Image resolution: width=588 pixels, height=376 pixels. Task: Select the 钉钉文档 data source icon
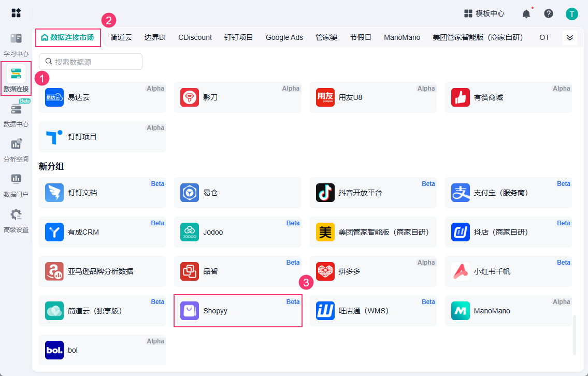tap(54, 193)
